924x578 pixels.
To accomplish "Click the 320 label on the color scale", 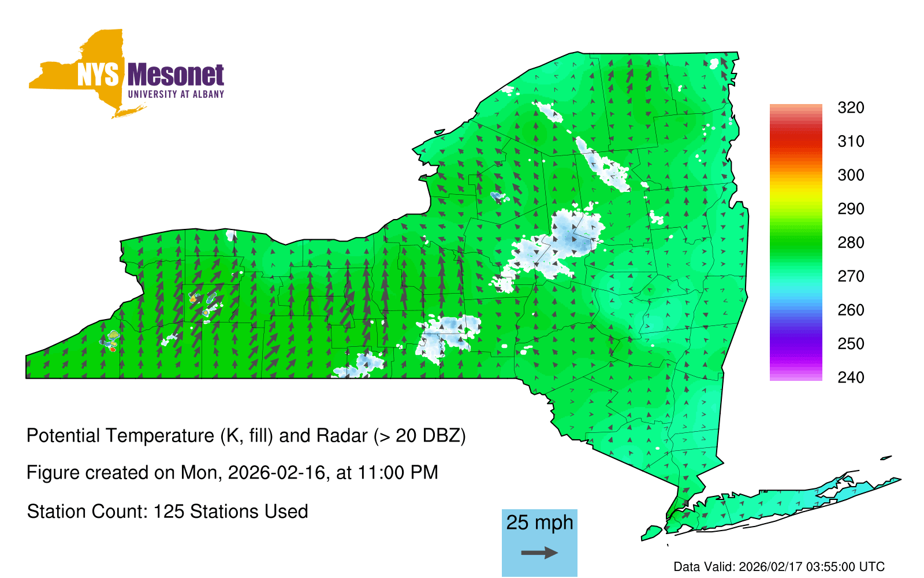I will pos(851,108).
